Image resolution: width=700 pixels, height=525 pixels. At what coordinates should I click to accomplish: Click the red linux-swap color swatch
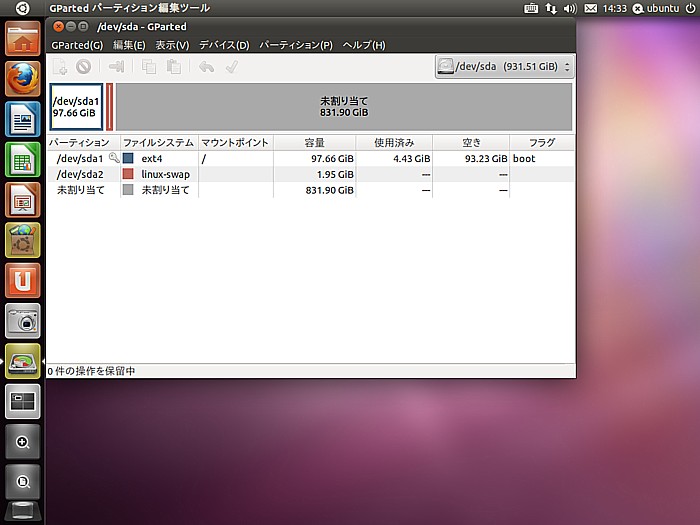coord(128,174)
